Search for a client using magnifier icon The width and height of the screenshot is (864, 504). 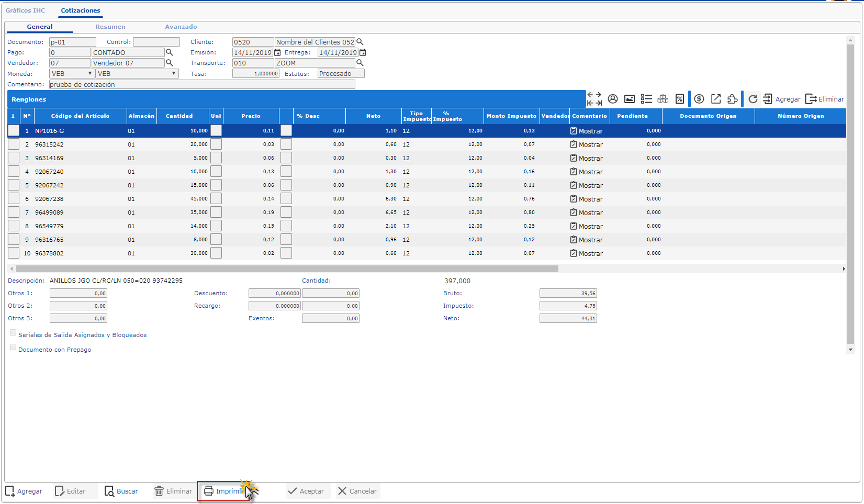pos(360,42)
